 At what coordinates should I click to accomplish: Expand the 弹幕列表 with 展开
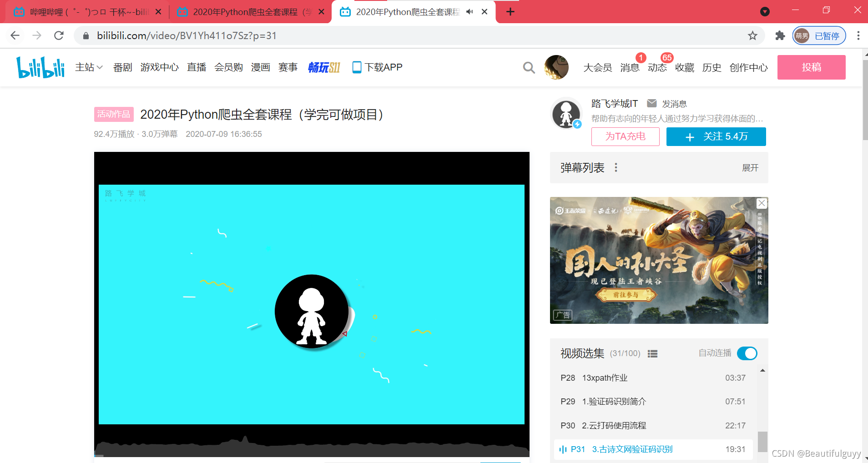750,167
